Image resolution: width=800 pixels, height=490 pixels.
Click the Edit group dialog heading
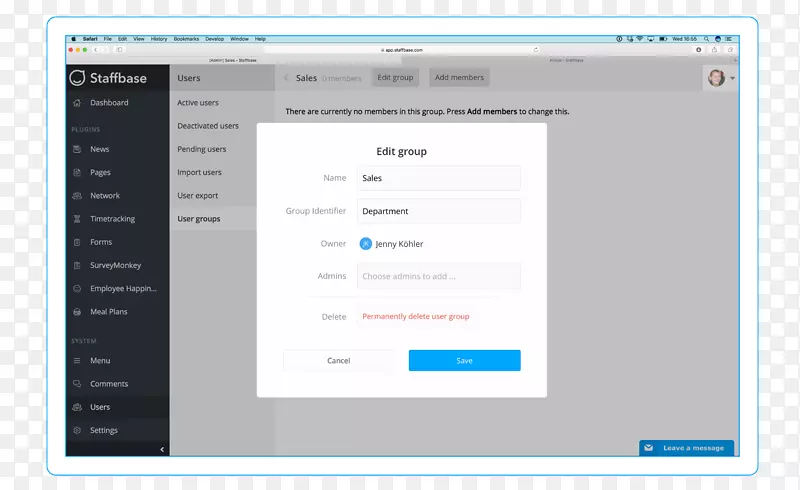[x=402, y=152]
